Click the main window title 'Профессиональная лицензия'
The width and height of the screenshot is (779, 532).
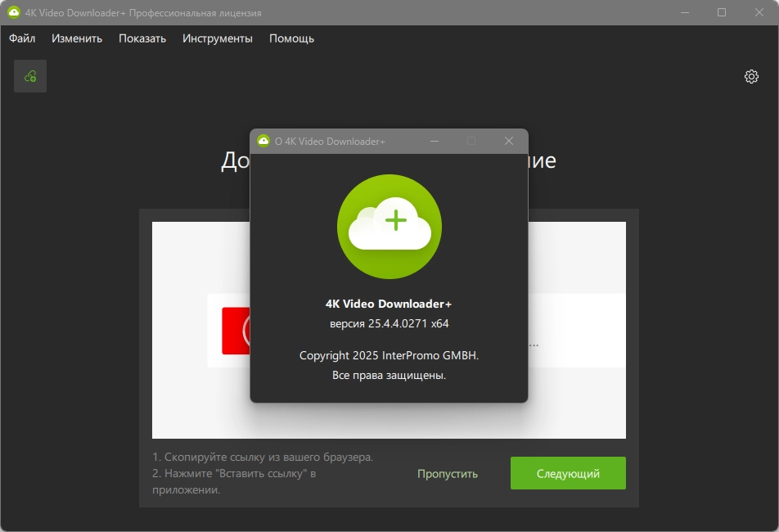click(x=196, y=13)
